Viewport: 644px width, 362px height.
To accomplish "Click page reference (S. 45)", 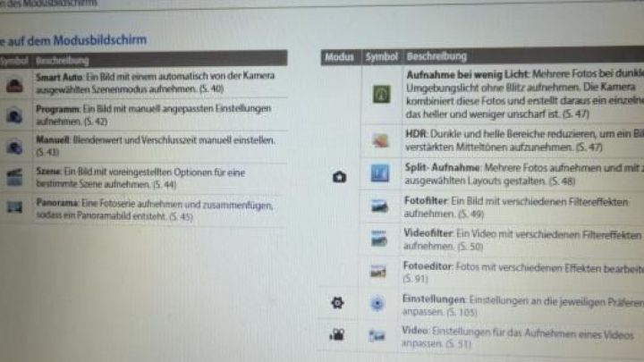I will [x=181, y=216].
